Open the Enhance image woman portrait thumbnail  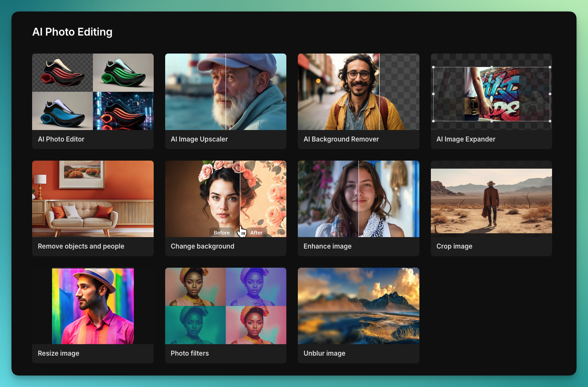click(359, 199)
